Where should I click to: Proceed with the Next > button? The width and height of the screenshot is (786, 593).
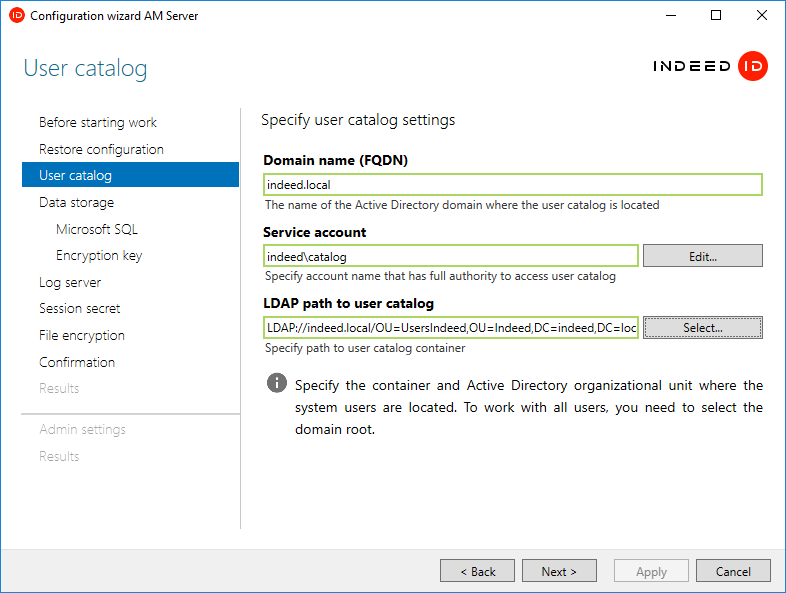tap(559, 571)
